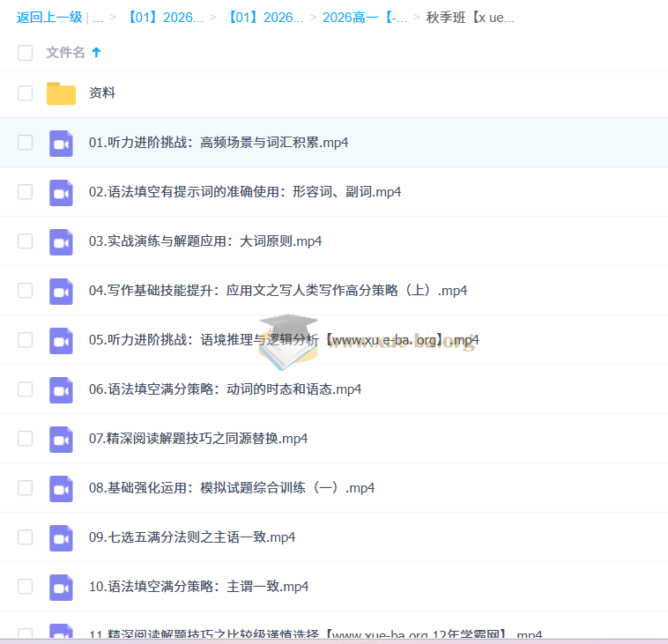
Task: Open the 2026高一 breadcrumb folder
Action: pos(364,18)
